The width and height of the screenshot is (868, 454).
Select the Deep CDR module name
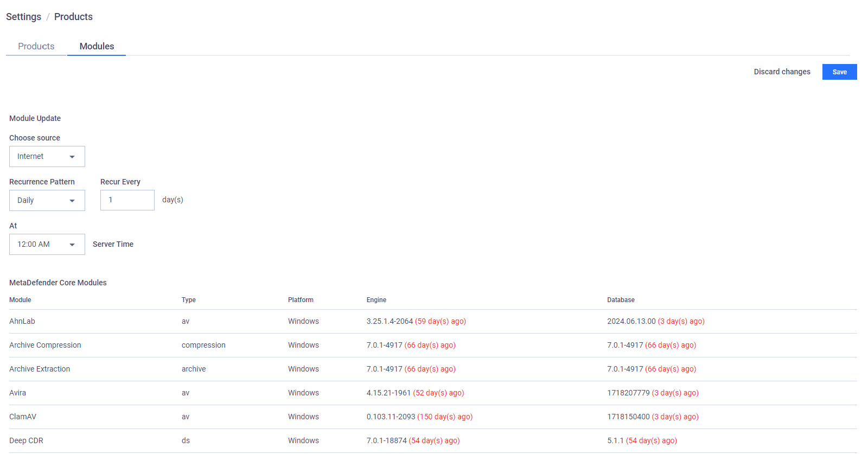[26, 440]
